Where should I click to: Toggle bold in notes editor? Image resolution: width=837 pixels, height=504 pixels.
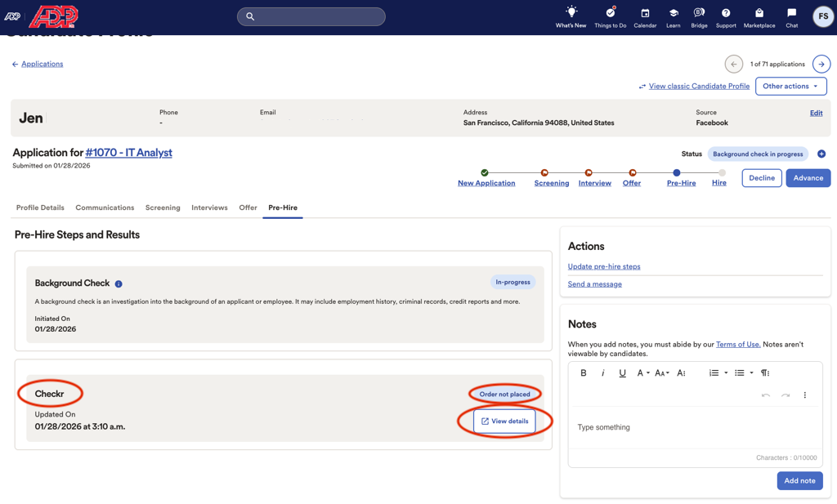[x=584, y=372]
